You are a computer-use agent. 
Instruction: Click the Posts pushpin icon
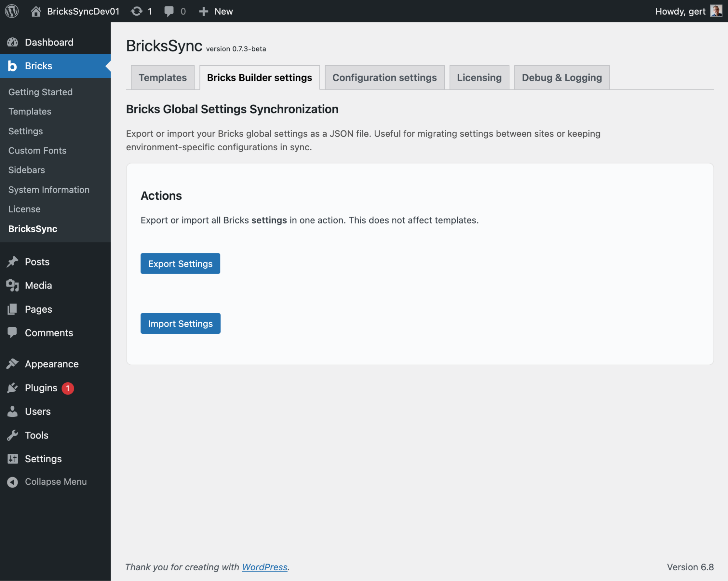coord(13,262)
